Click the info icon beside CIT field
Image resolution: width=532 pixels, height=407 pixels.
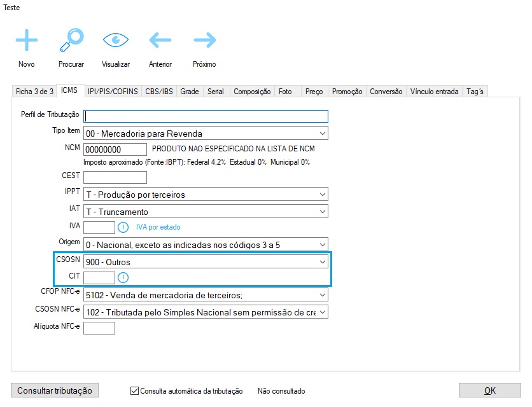tap(123, 277)
